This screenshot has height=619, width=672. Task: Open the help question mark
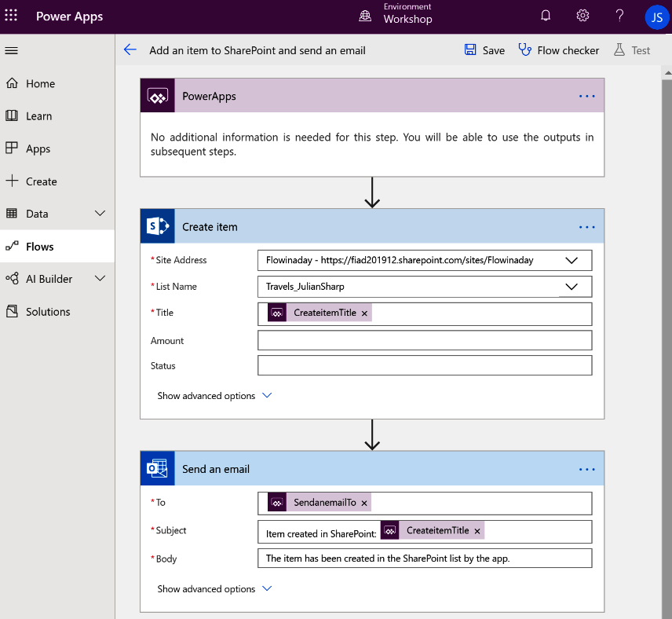[619, 16]
